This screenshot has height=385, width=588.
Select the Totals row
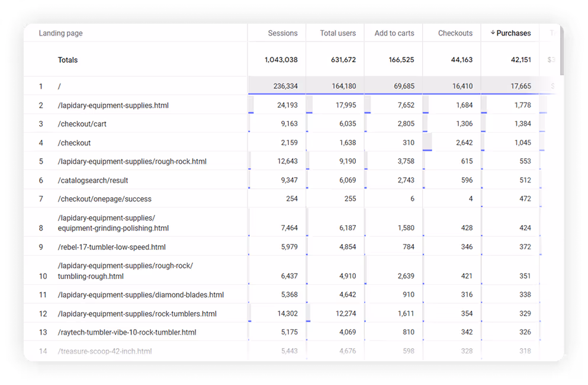tap(68, 60)
